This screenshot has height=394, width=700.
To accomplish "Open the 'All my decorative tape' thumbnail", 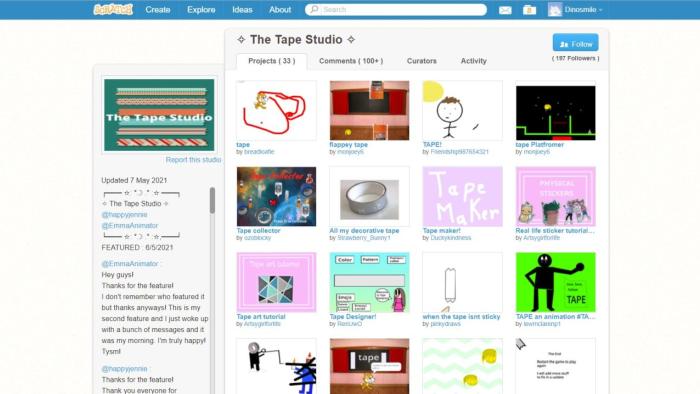I will pyautogui.click(x=369, y=196).
